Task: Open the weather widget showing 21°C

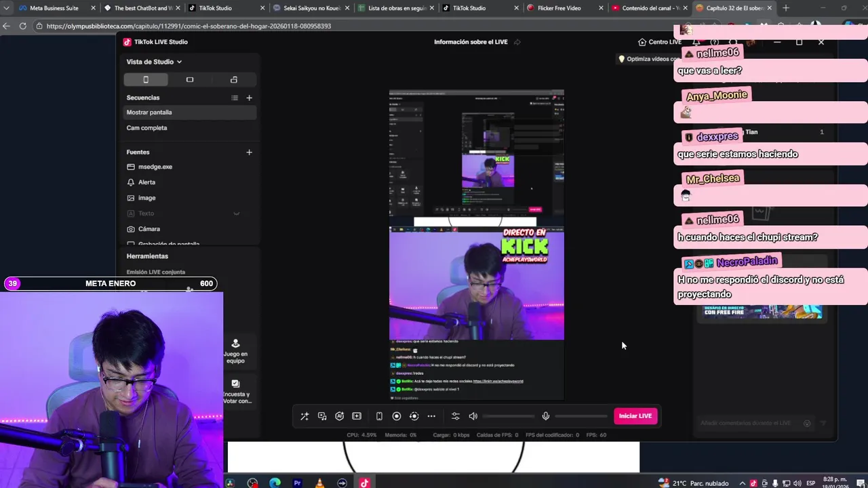Action: click(x=692, y=483)
